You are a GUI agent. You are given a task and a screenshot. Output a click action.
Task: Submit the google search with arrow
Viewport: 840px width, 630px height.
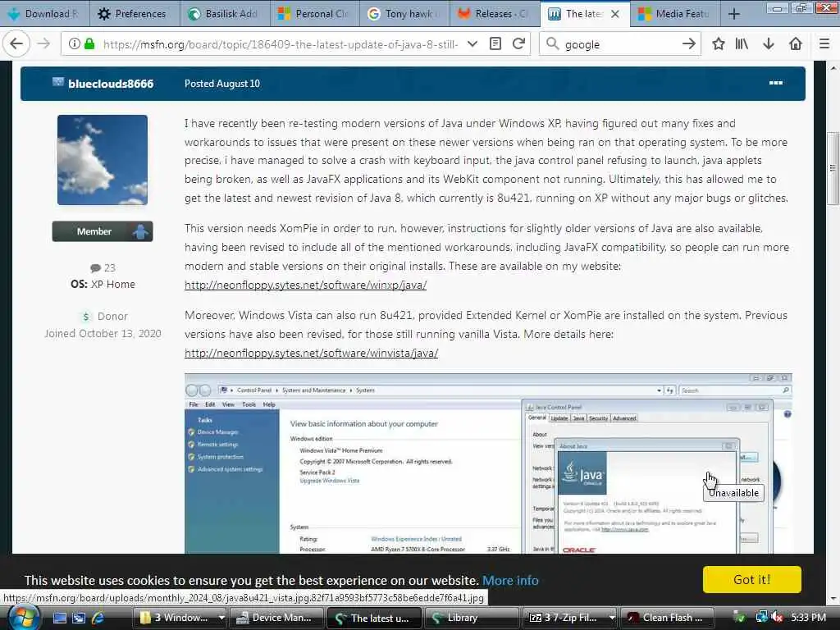[x=689, y=44]
